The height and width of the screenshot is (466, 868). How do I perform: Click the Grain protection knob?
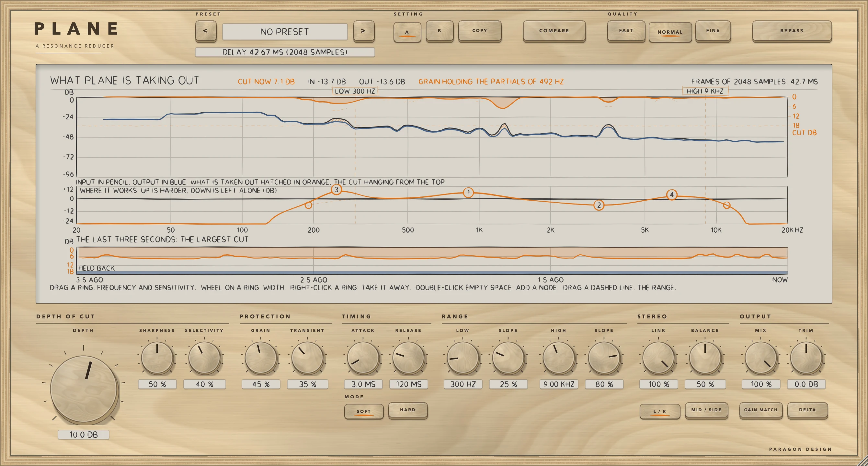(x=261, y=358)
